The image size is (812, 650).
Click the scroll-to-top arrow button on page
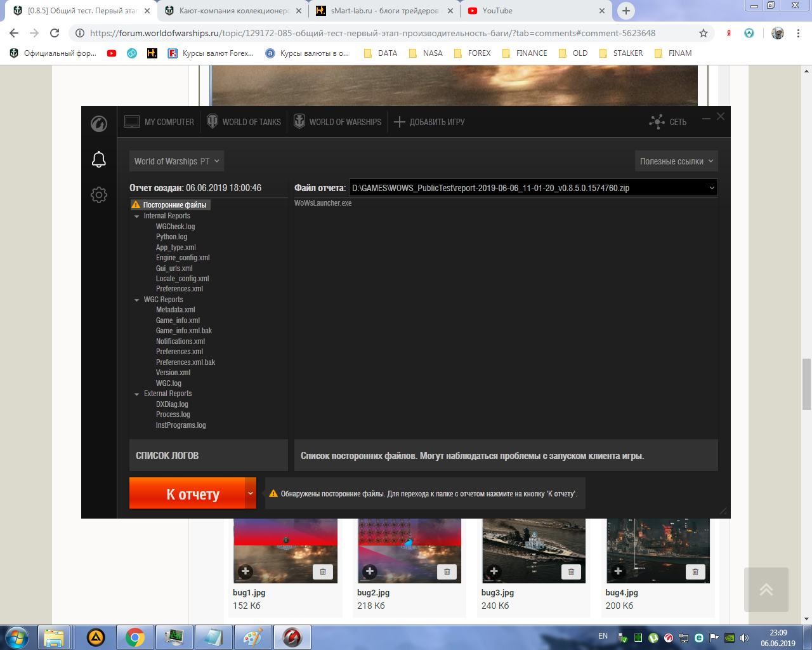[766, 590]
